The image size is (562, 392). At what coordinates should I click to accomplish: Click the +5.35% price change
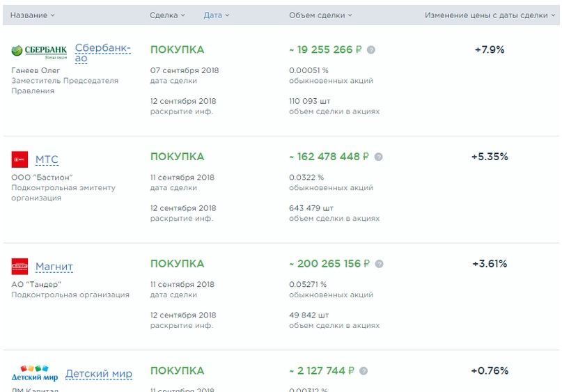click(490, 157)
